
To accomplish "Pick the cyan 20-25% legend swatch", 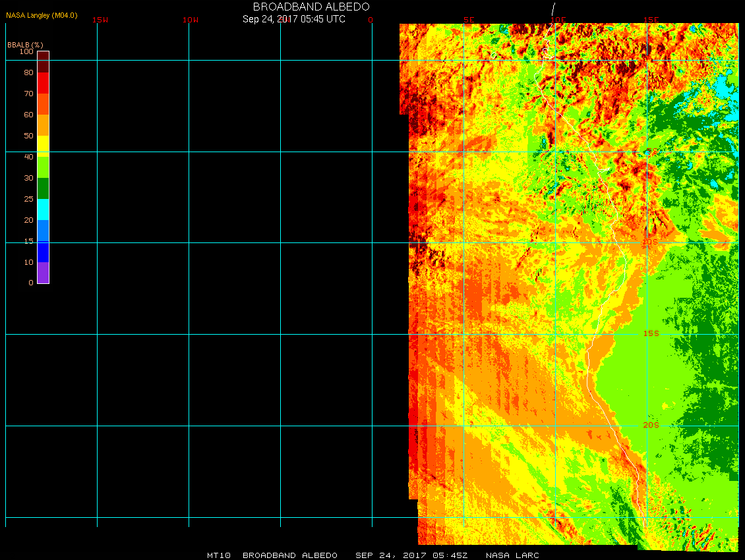I will pos(43,210).
